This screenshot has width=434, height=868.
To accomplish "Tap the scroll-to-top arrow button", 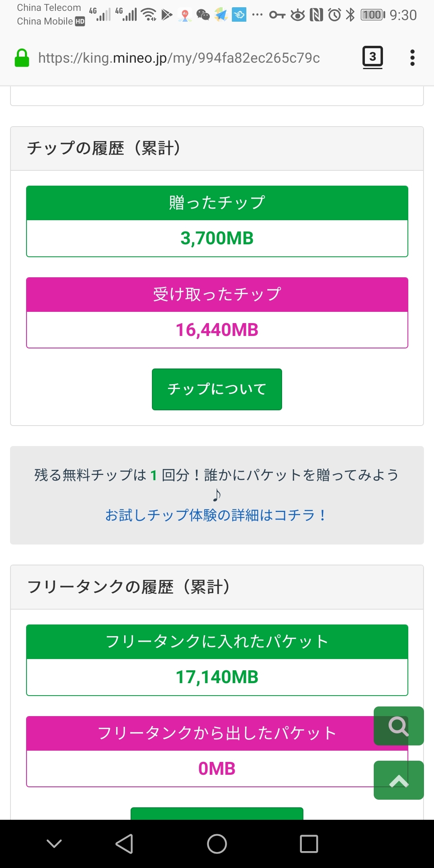I will (398, 780).
